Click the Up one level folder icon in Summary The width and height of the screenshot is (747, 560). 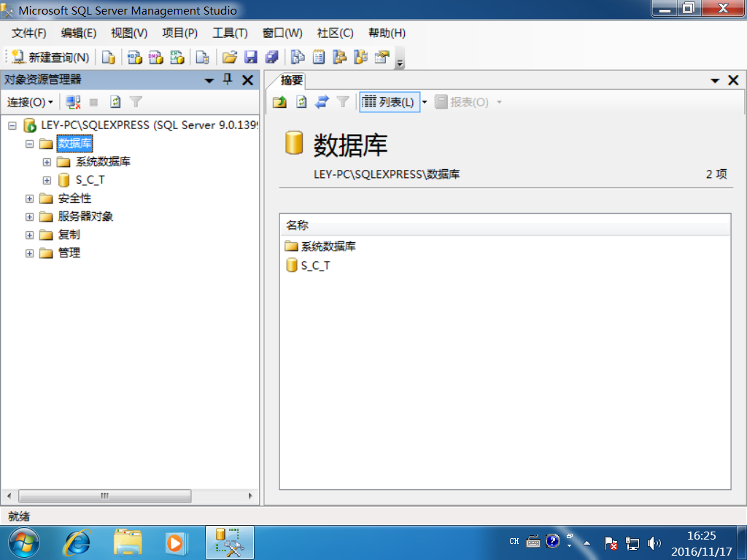click(279, 102)
